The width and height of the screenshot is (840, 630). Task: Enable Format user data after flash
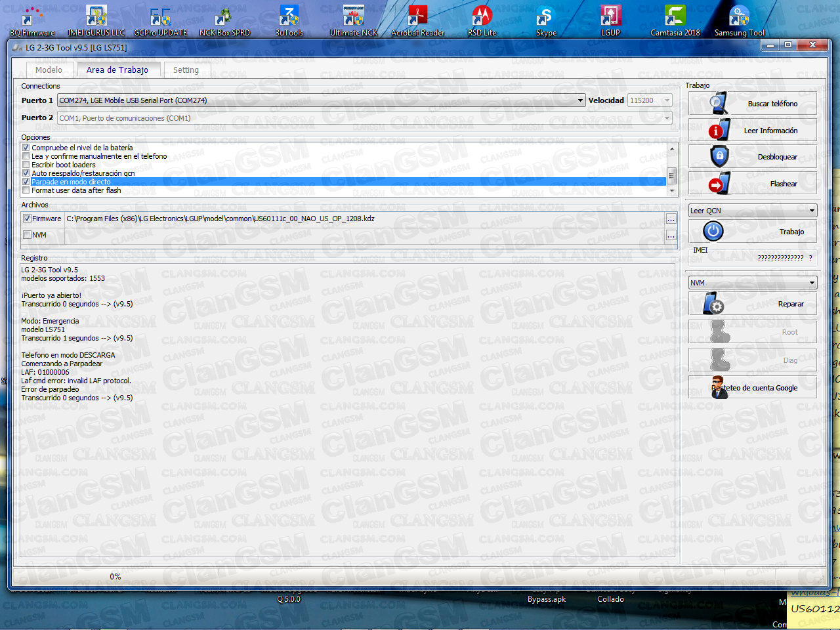(x=26, y=190)
